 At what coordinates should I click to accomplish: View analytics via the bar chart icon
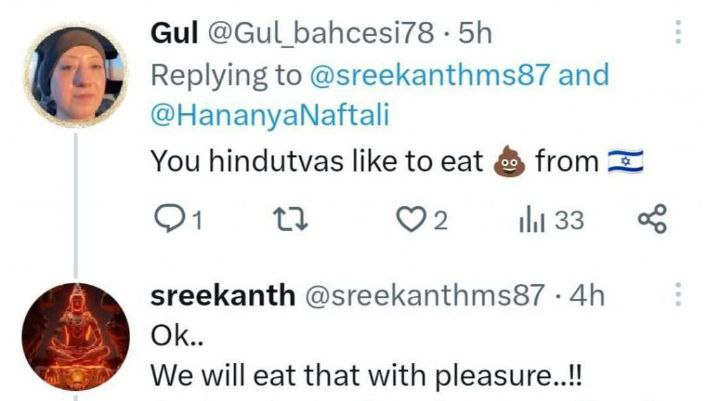click(x=530, y=219)
